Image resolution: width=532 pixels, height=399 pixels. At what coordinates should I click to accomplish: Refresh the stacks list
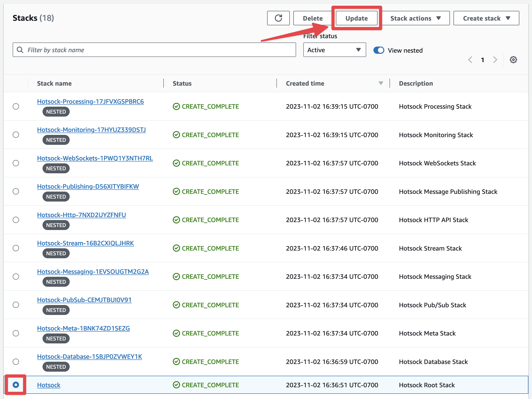tap(278, 18)
